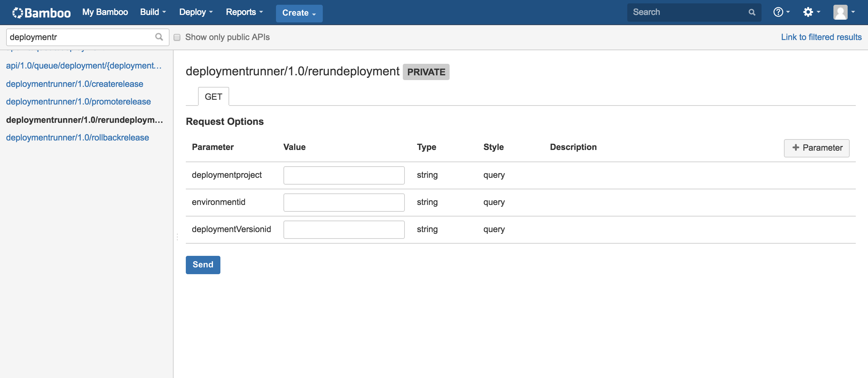Expand the Deploy dropdown menu
This screenshot has width=868, height=378.
(196, 12)
